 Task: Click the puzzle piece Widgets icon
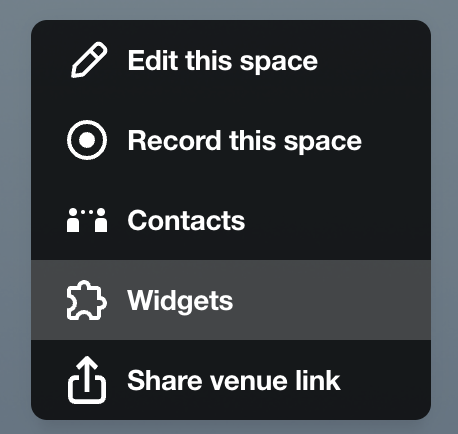(87, 300)
